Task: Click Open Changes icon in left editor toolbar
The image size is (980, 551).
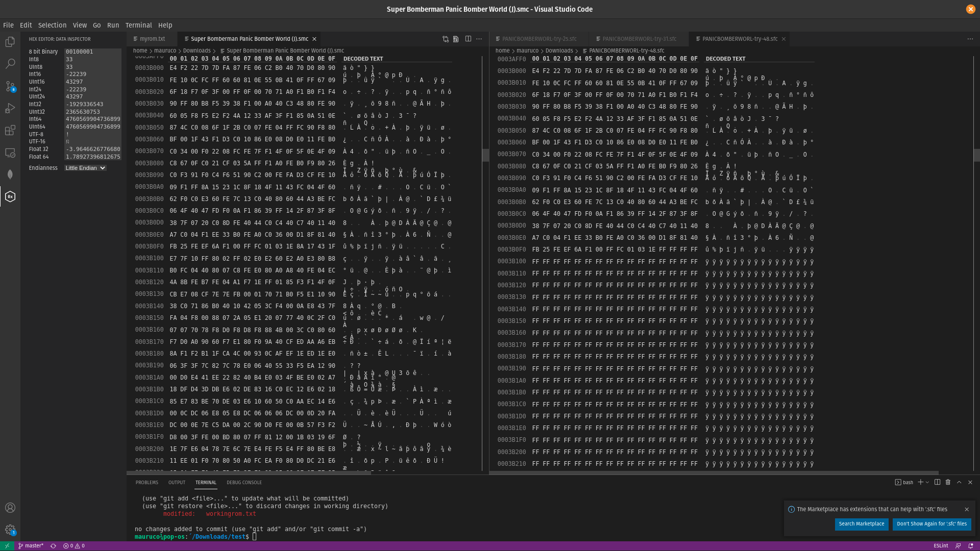Action: (446, 39)
